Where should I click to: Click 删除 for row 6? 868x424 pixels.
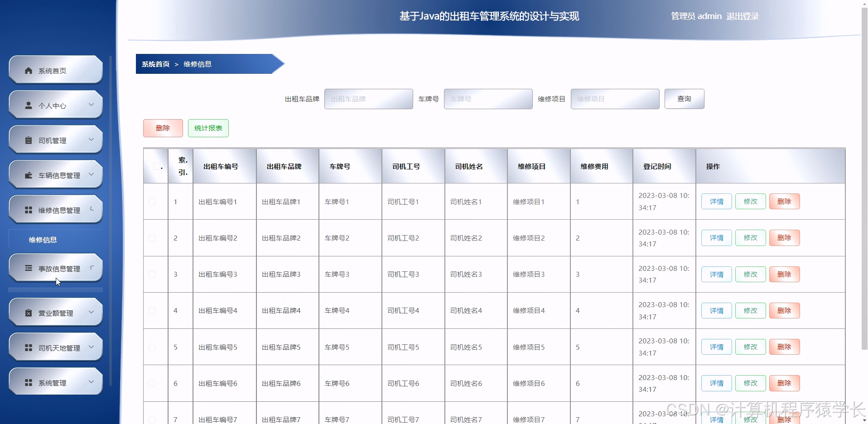click(785, 383)
